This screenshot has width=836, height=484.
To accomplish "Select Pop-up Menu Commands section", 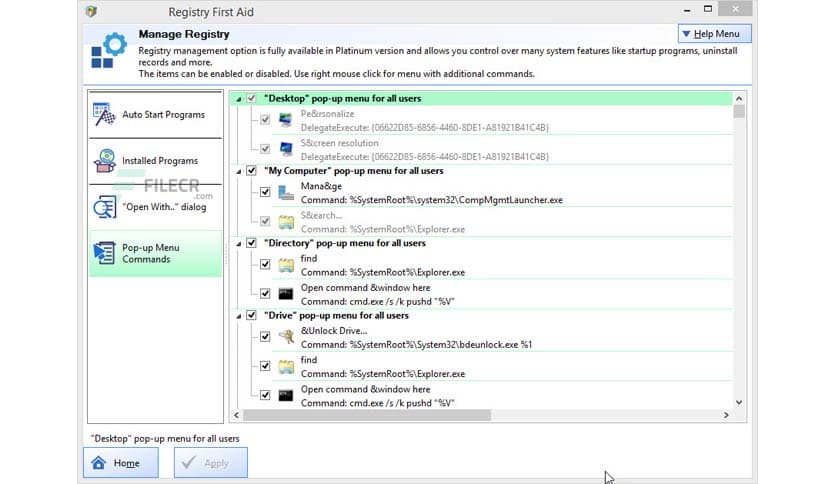I will tap(155, 254).
